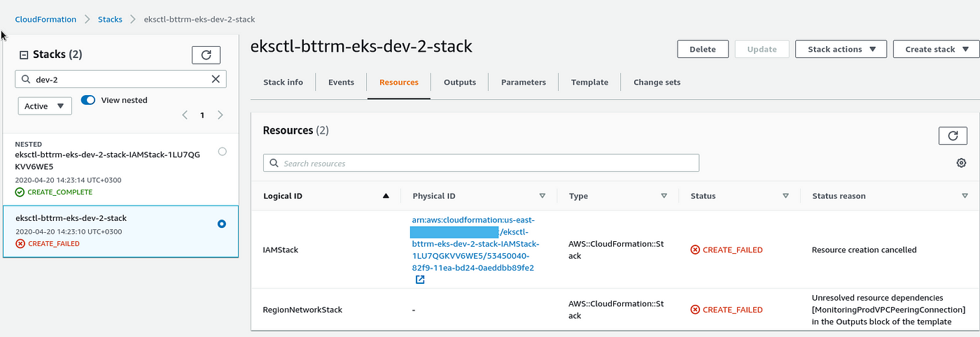Viewport: 980px width, 337px height.
Task: Open the Parameters tab
Action: click(524, 83)
